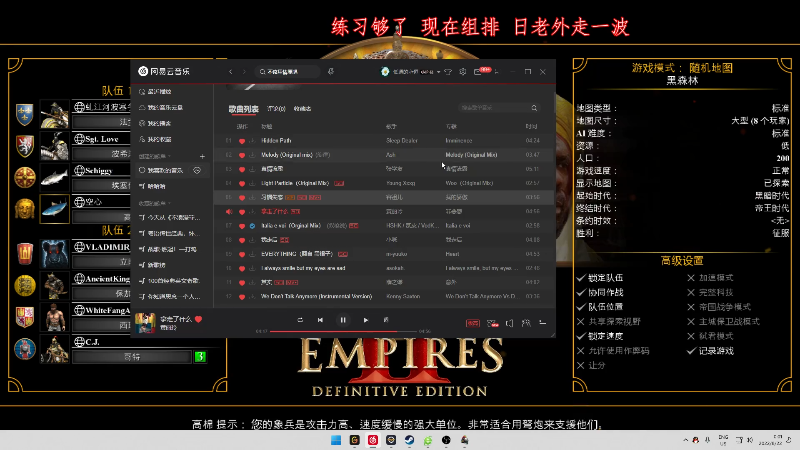Open the listen-together icon in player bar

[x=526, y=323]
